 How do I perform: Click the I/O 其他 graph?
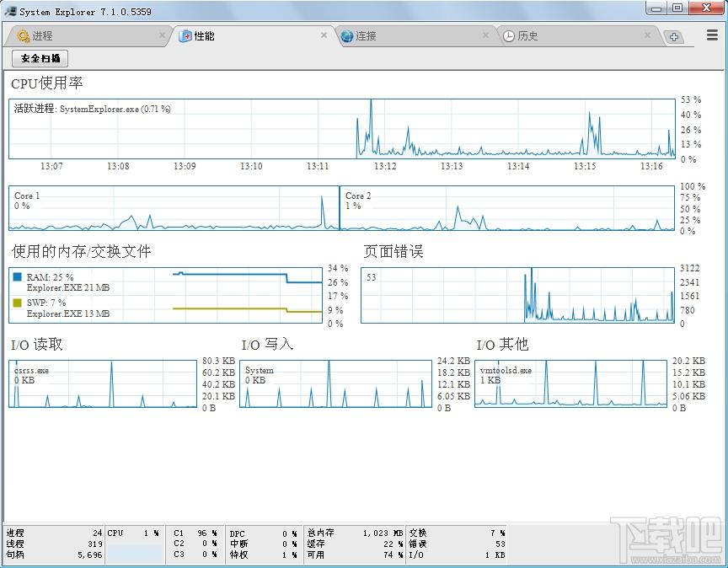571,383
